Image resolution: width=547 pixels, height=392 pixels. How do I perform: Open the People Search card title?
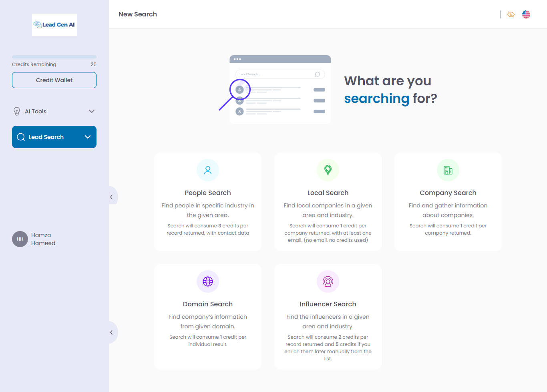208,193
